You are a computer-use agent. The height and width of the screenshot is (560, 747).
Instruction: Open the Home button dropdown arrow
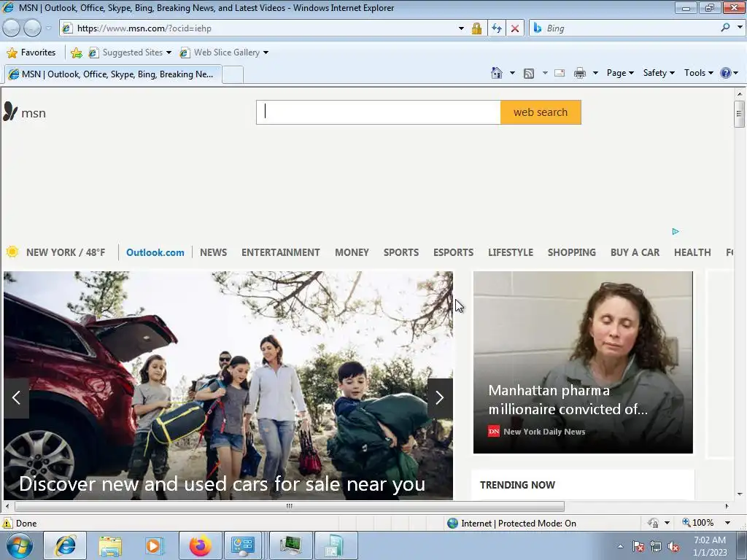512,73
